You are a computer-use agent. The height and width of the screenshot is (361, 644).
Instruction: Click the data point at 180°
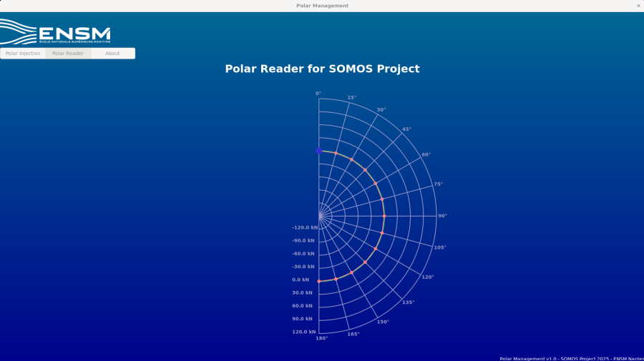319,281
